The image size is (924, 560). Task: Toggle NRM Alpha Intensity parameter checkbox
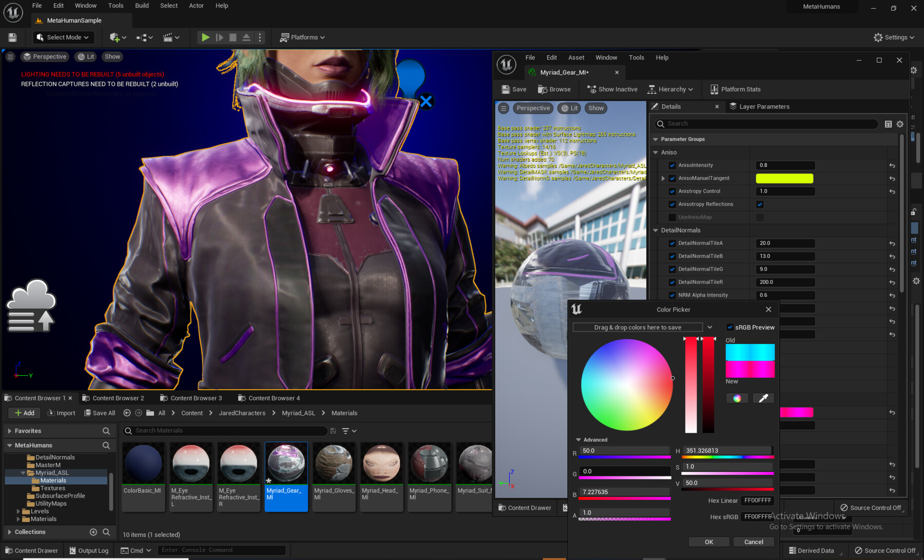[x=672, y=295]
